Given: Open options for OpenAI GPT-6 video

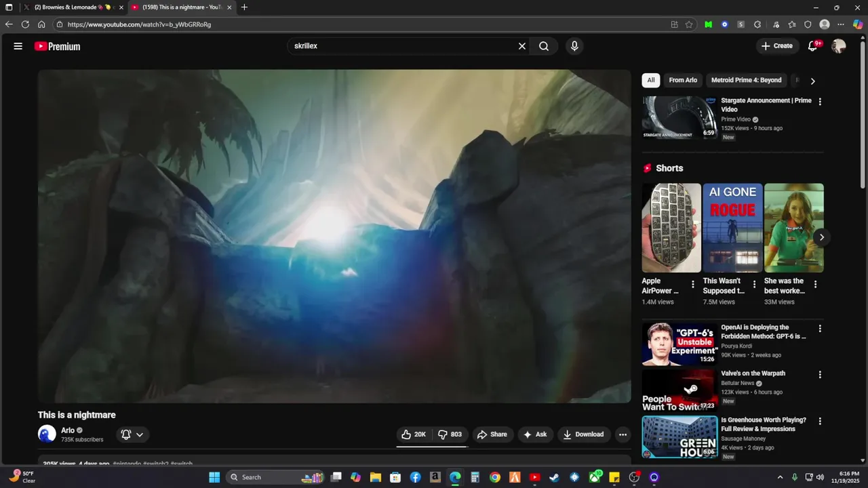Looking at the screenshot, I should pyautogui.click(x=820, y=329).
